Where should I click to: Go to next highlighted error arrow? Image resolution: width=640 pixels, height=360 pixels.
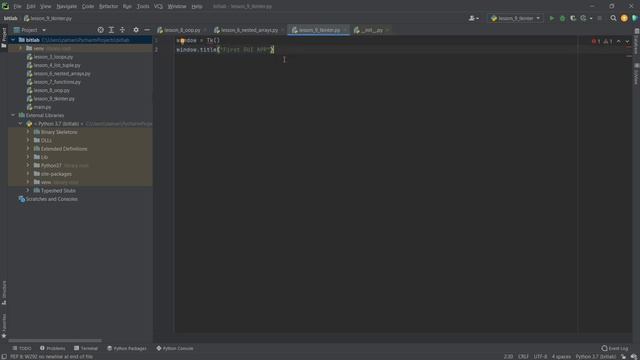[627, 41]
